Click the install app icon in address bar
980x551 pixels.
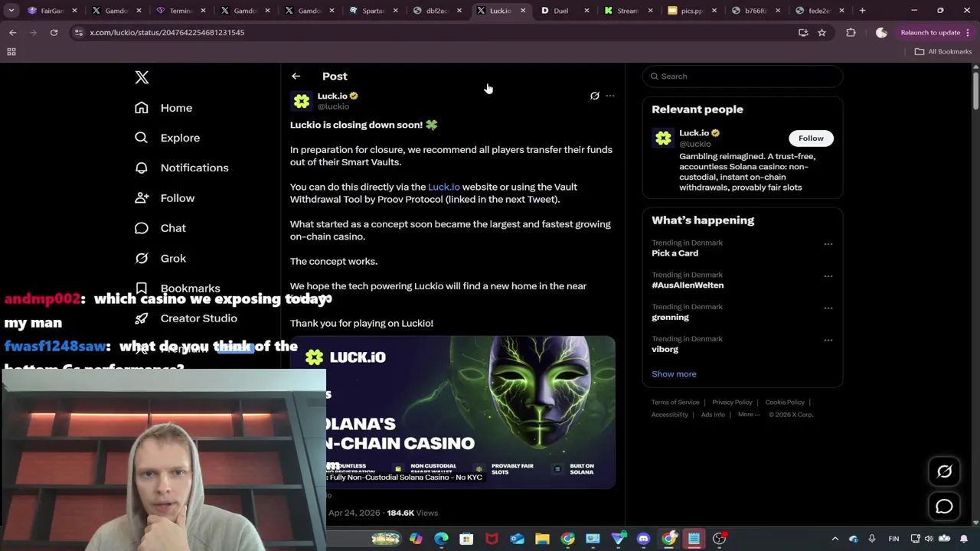point(803,33)
